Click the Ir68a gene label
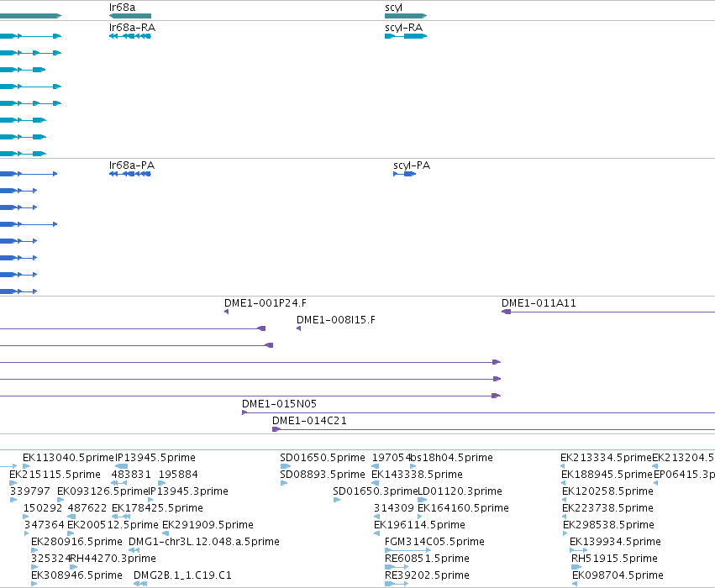715x588 pixels. click(x=122, y=8)
